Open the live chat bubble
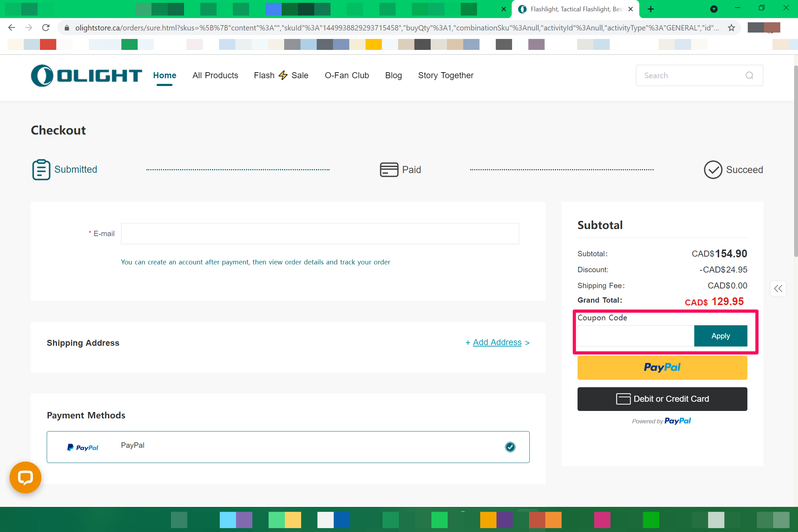The width and height of the screenshot is (798, 532). (25, 477)
